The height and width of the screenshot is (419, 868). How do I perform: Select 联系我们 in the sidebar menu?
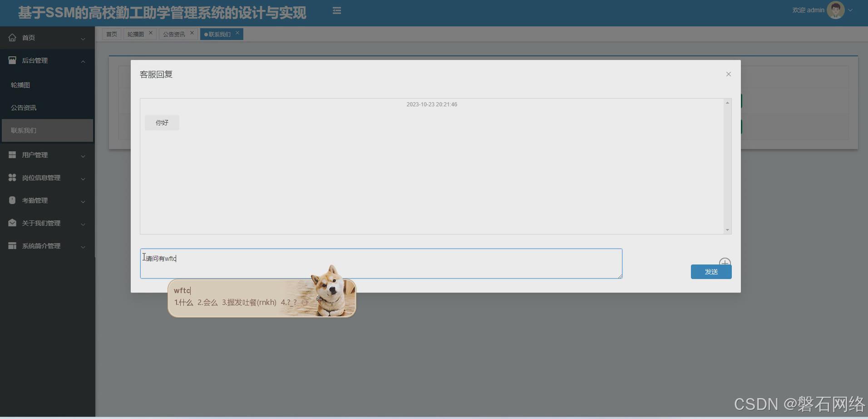tap(24, 130)
